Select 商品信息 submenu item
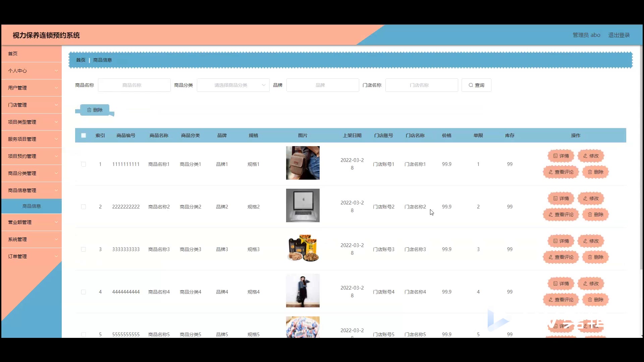This screenshot has width=644, height=362. point(32,206)
